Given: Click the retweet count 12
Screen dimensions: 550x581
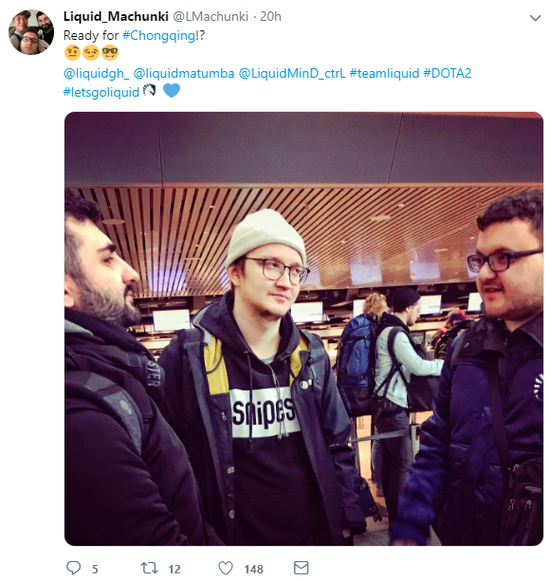Looking at the screenshot, I should click(175, 569).
